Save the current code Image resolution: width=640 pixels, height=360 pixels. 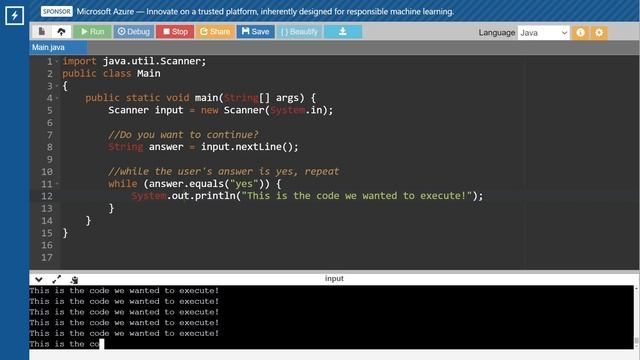point(256,31)
